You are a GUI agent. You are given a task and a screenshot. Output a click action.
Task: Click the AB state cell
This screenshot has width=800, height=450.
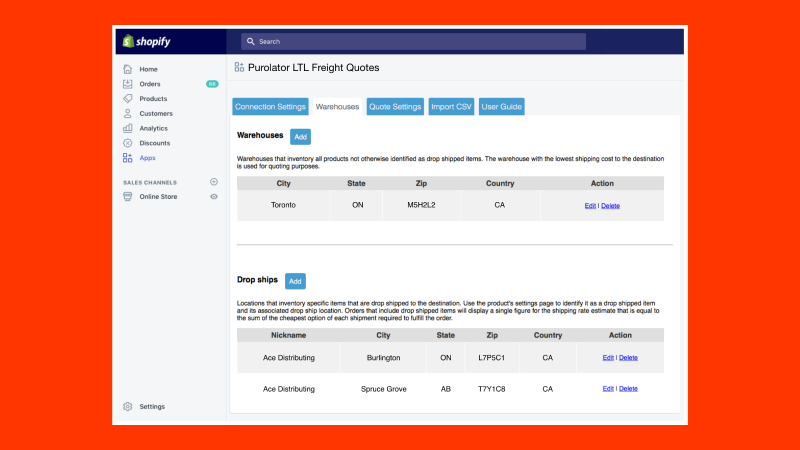pos(446,389)
